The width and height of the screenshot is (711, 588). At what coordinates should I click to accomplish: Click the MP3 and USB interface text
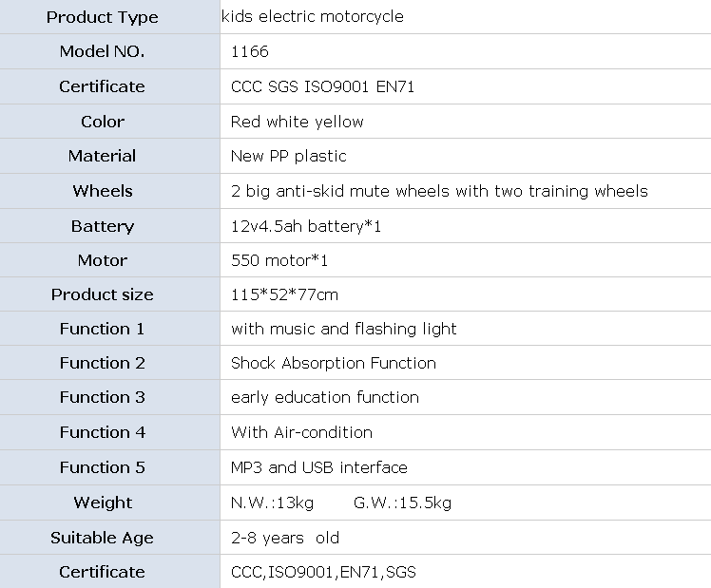318,467
